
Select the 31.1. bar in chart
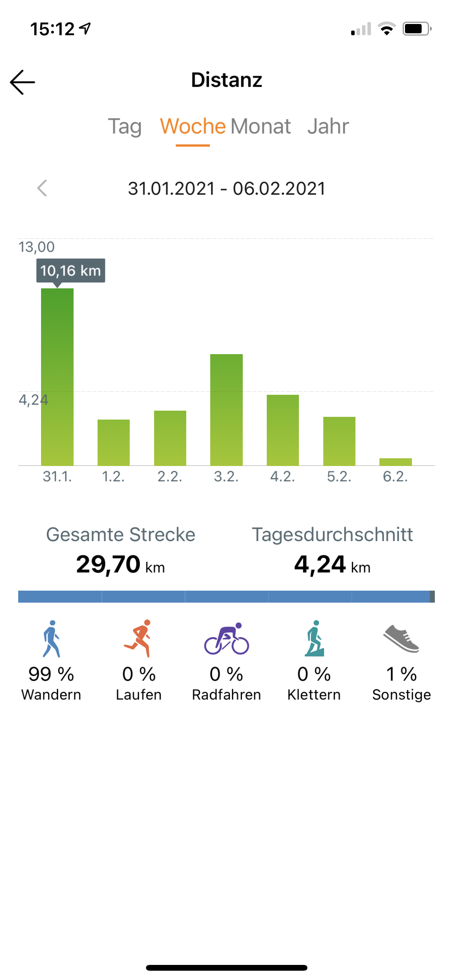57,377
